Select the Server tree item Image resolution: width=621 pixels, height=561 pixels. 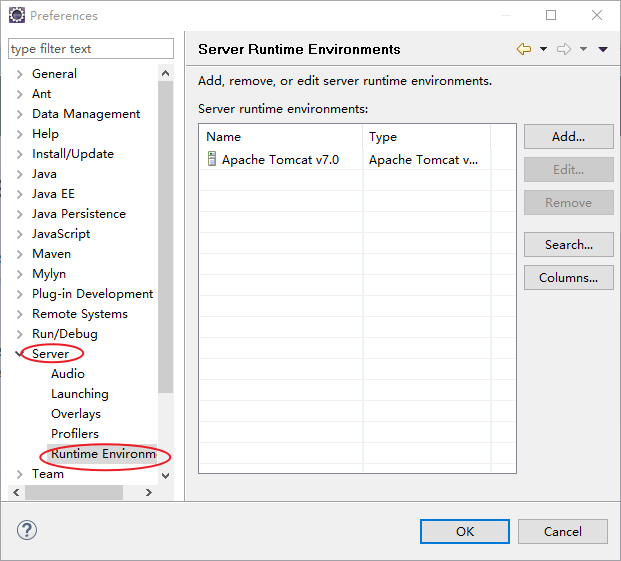pos(51,354)
